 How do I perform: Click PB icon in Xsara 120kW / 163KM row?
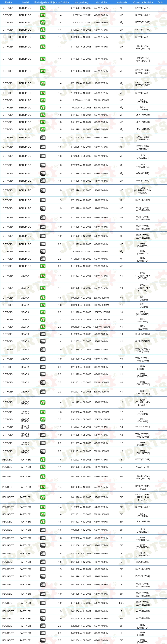coord(43,312)
